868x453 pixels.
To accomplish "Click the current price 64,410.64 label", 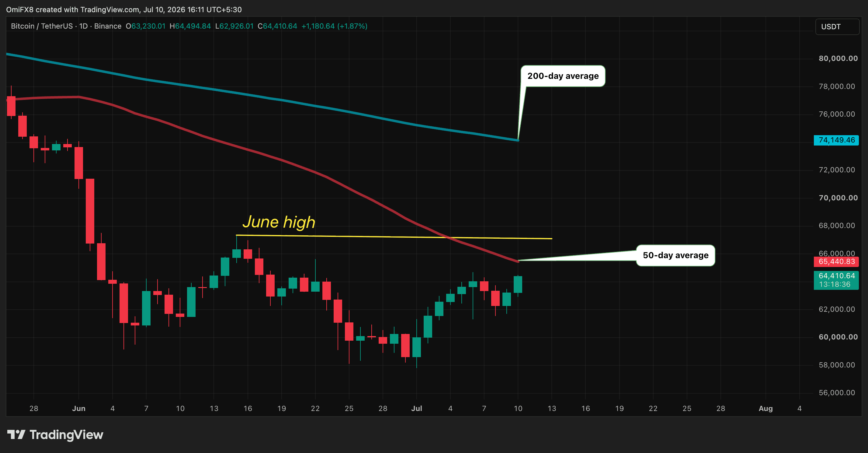I will (x=836, y=276).
